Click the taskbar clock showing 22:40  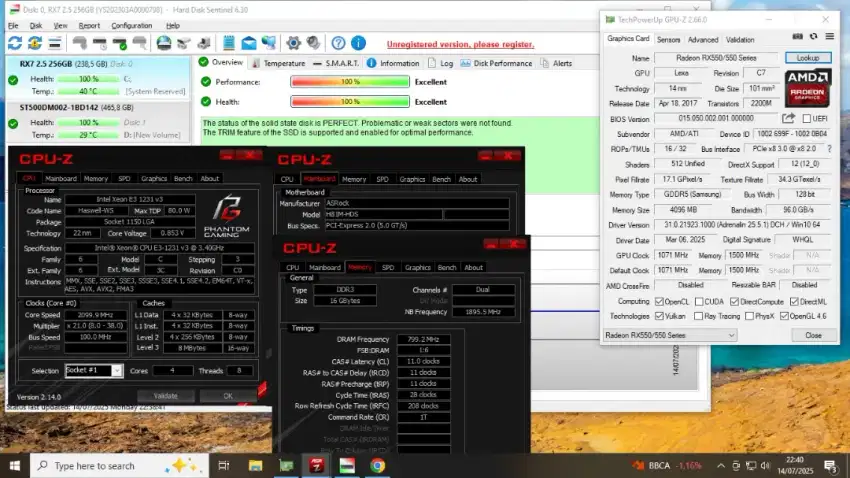coord(795,466)
